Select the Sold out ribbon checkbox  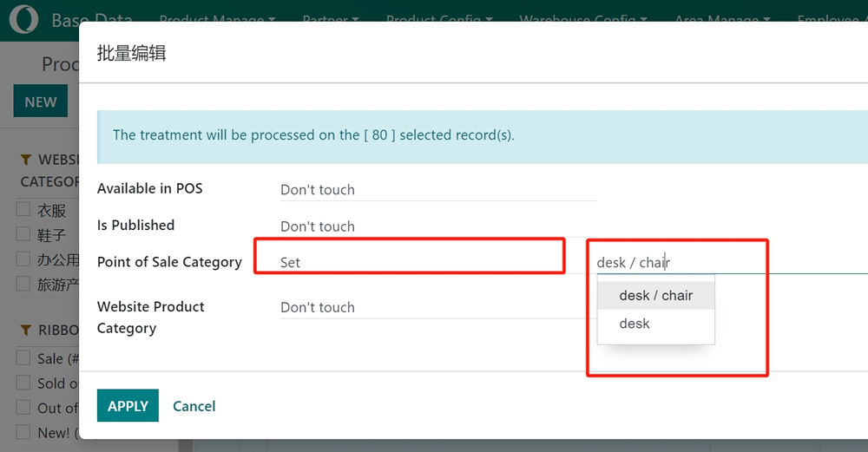click(x=24, y=383)
